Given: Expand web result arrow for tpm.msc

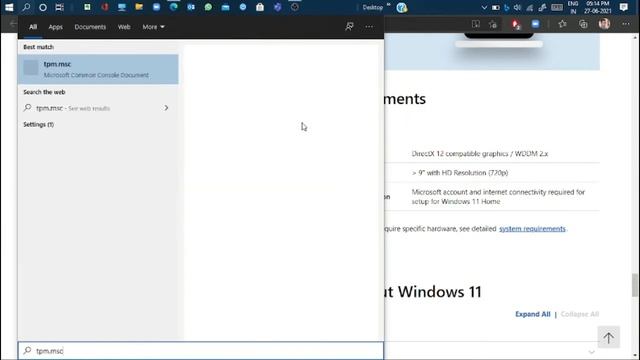Looking at the screenshot, I should (x=166, y=108).
